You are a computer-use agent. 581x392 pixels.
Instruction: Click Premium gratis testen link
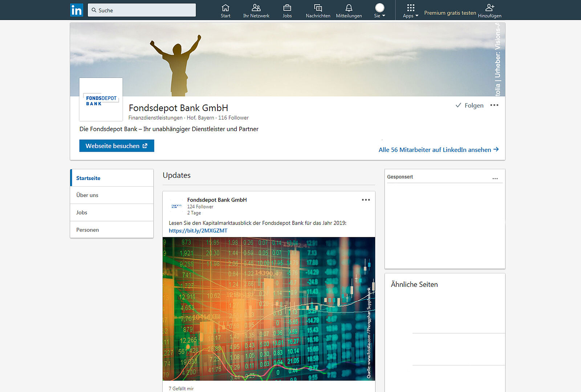[450, 13]
